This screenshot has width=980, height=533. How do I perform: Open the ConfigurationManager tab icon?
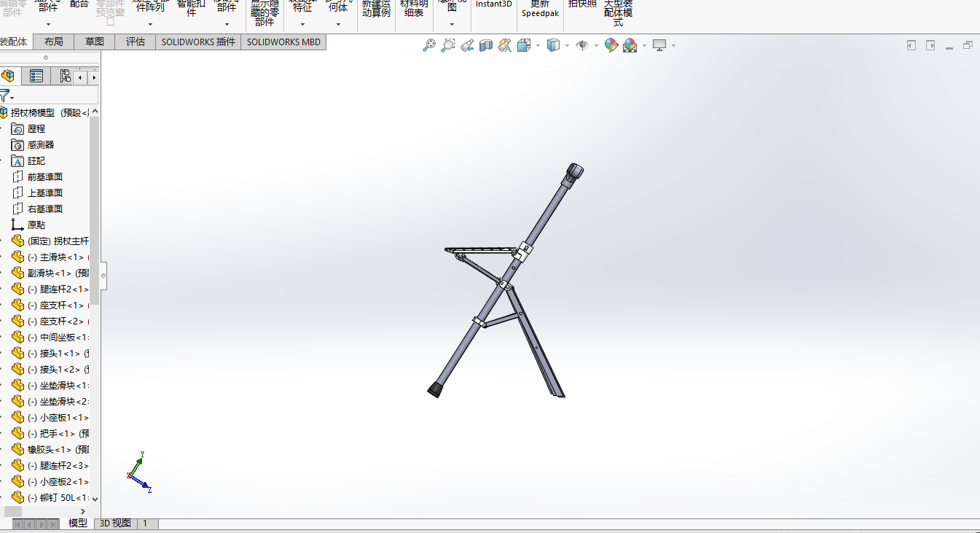(x=65, y=76)
